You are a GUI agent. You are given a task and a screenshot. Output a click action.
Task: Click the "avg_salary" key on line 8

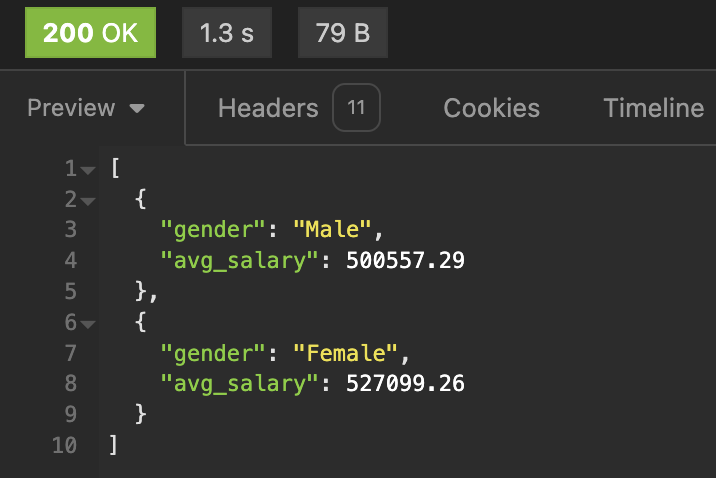pos(240,384)
